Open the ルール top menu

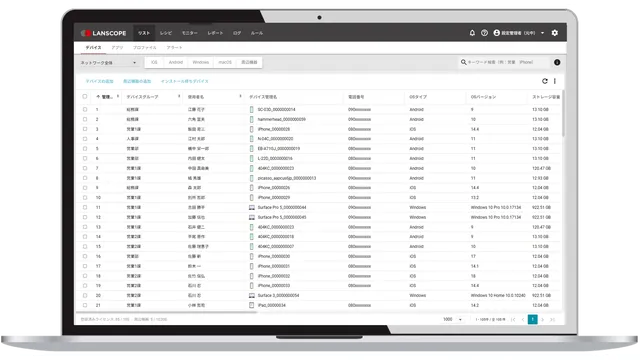tap(257, 33)
